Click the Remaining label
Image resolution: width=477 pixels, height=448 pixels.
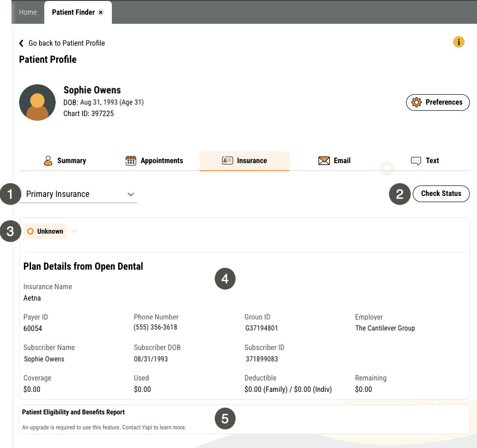(x=370, y=378)
